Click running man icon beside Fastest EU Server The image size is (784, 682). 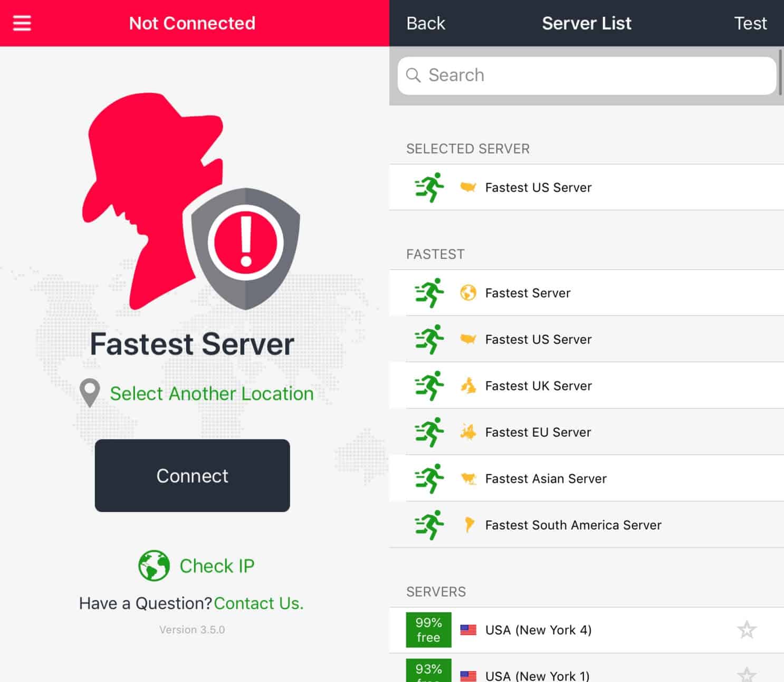429,432
